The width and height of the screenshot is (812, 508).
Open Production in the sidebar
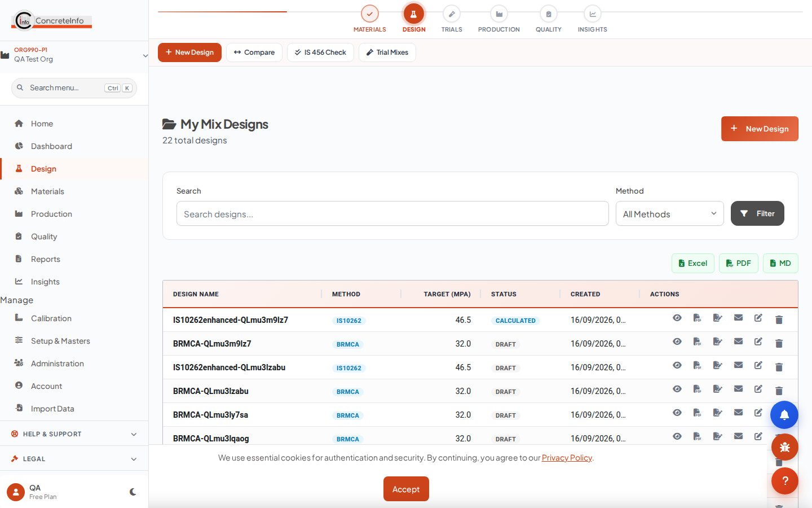[74, 214]
